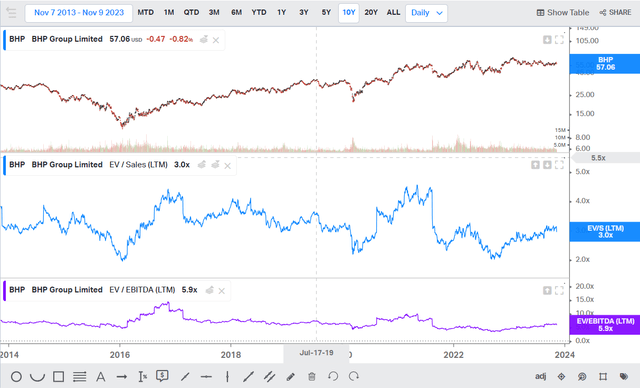Screen dimensions: 640x388
Task: Click the EV / Sales (LTM) legend text
Action: point(138,165)
